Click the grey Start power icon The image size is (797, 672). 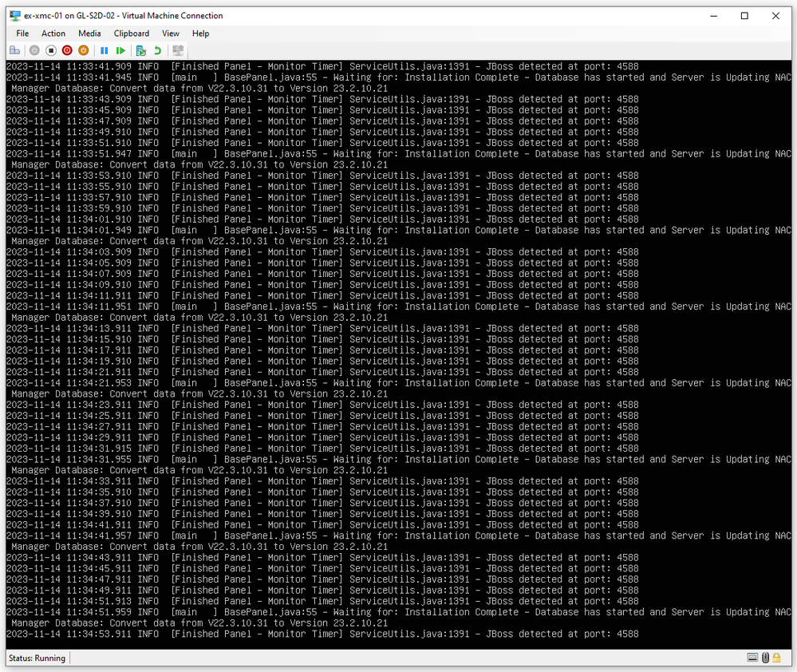(x=34, y=50)
